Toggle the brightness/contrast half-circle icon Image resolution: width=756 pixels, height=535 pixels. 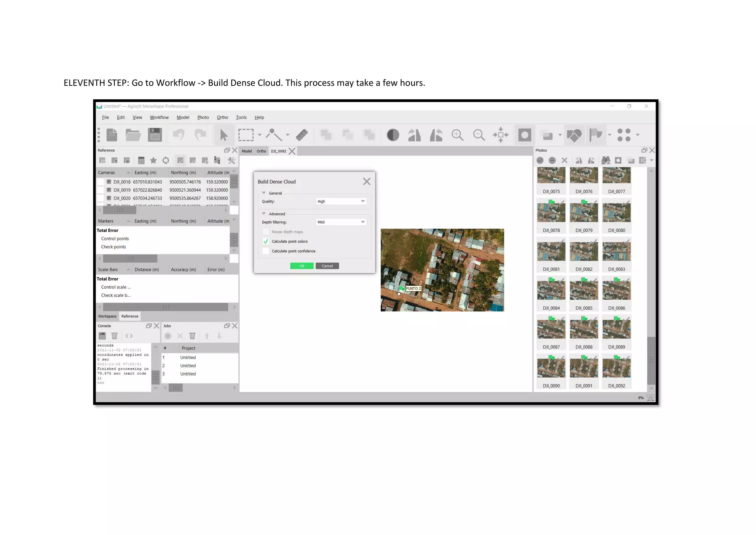pos(393,135)
